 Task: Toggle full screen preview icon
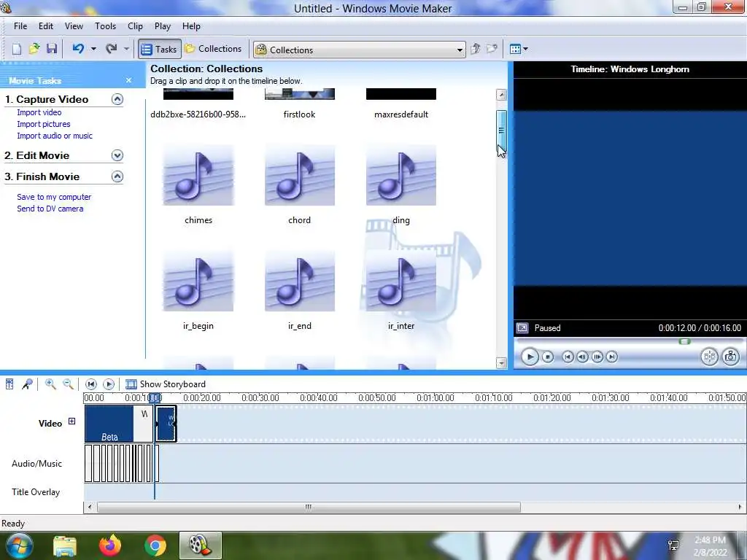pos(522,328)
